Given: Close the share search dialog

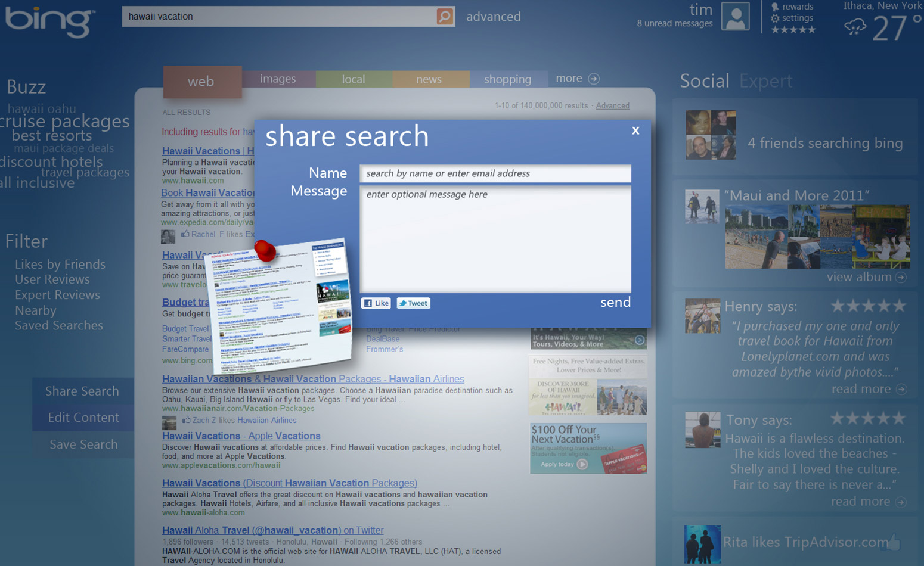Looking at the screenshot, I should point(635,130).
